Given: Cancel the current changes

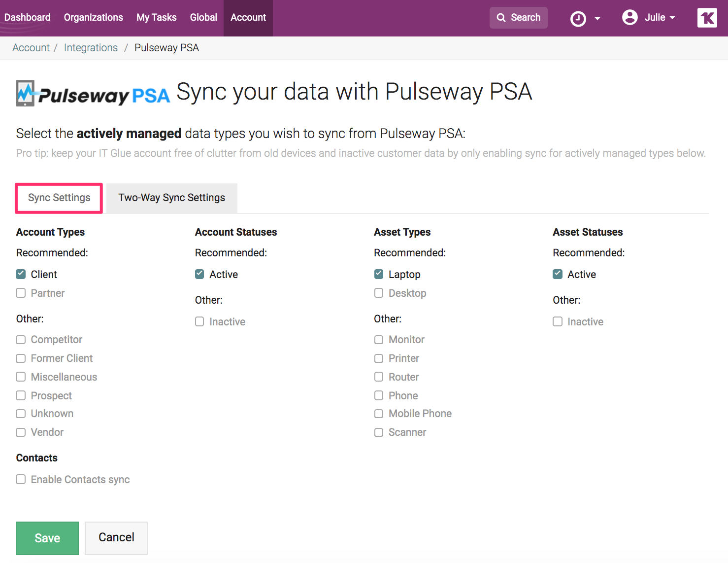Looking at the screenshot, I should [116, 538].
